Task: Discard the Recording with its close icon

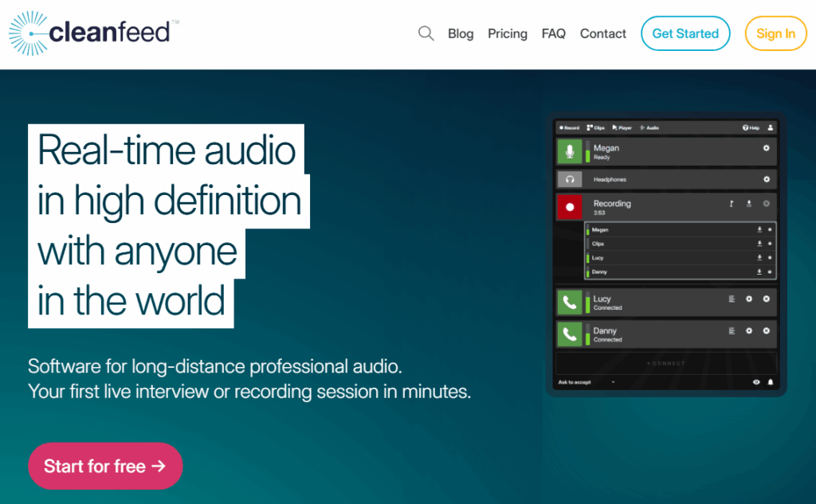Action: point(766,204)
